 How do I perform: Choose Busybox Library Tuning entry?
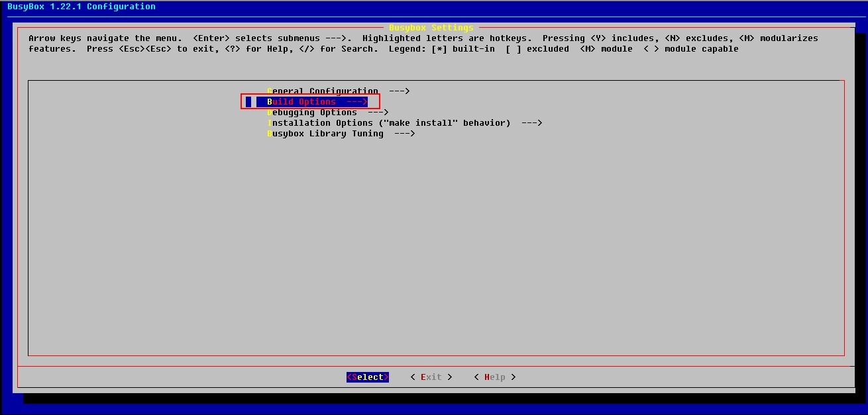tap(325, 134)
